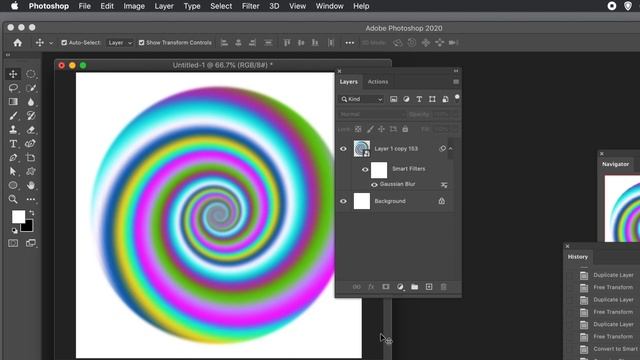The image size is (640, 360).
Task: Select the Gradient tool
Action: 13,102
